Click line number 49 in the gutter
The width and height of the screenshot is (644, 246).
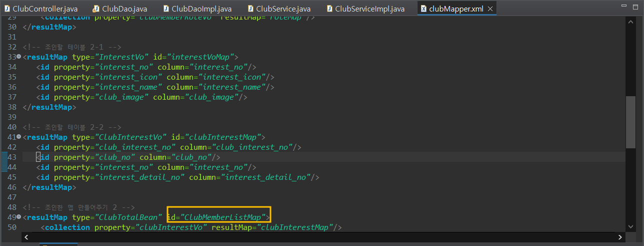point(12,217)
